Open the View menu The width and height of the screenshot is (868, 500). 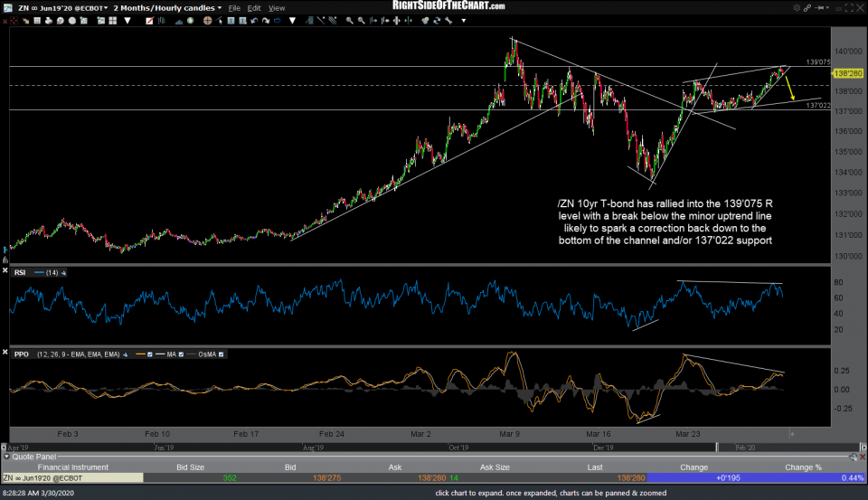[277, 8]
